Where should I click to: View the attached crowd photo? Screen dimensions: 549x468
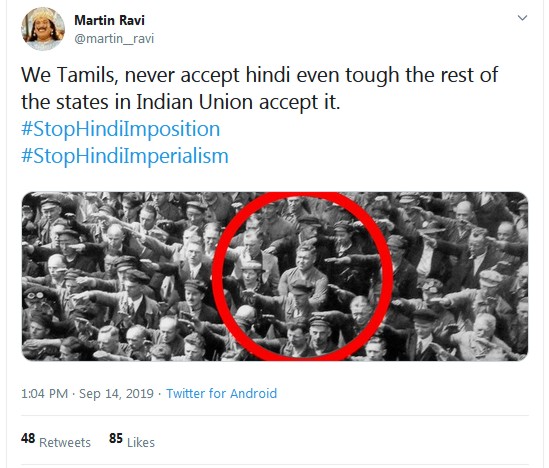(x=275, y=276)
